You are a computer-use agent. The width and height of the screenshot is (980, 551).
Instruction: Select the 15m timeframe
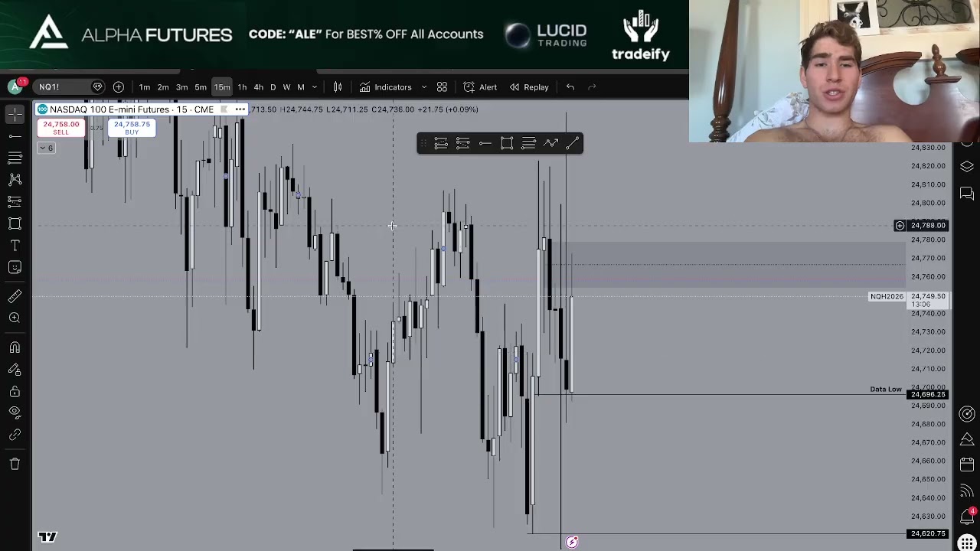point(222,87)
